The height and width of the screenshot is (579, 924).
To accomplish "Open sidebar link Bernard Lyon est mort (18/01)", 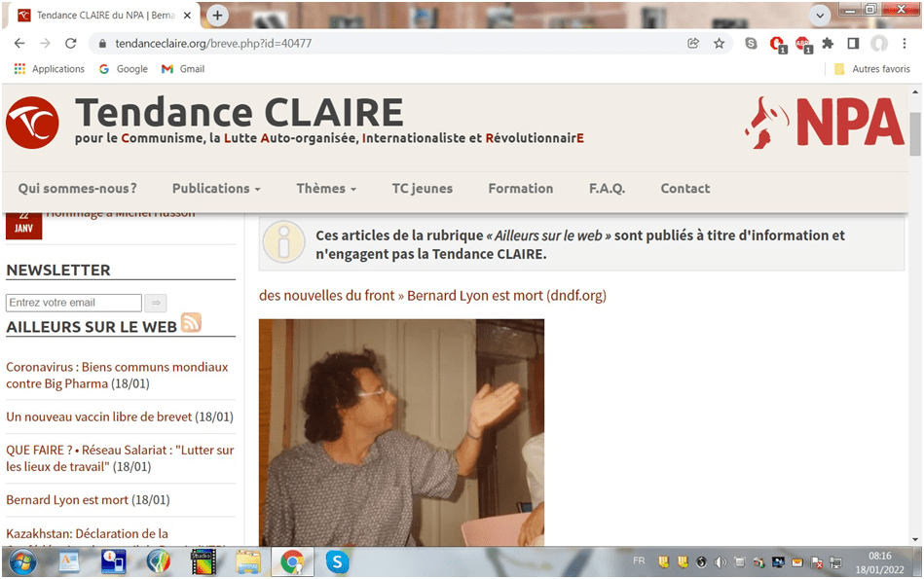I will (x=88, y=500).
